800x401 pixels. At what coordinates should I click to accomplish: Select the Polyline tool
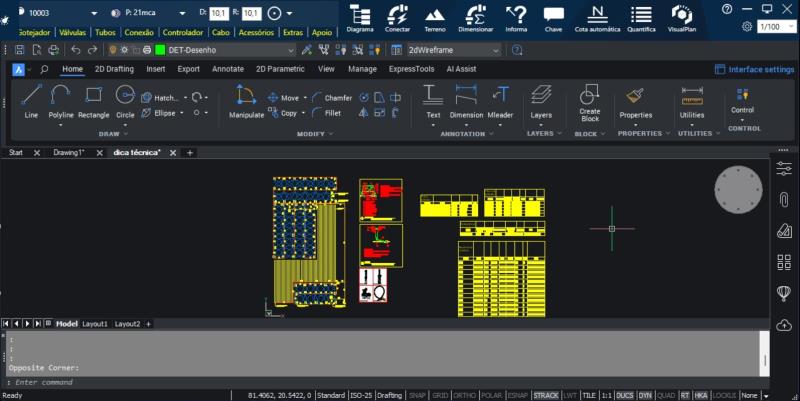coord(61,100)
